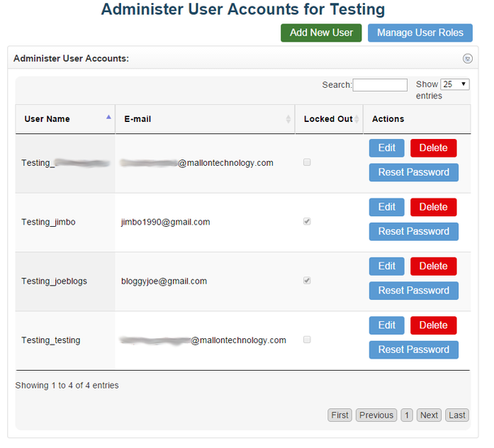The image size is (494, 448).
Task: Open the Show entries dropdown
Action: (454, 85)
